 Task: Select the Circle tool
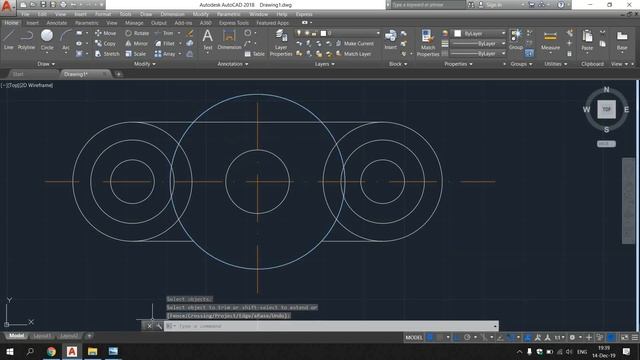(47, 40)
